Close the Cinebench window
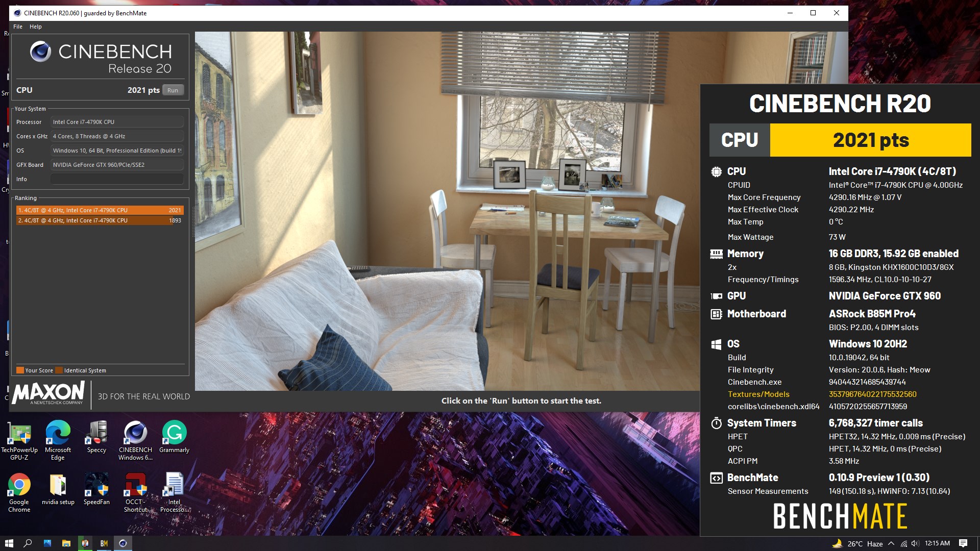 tap(837, 13)
